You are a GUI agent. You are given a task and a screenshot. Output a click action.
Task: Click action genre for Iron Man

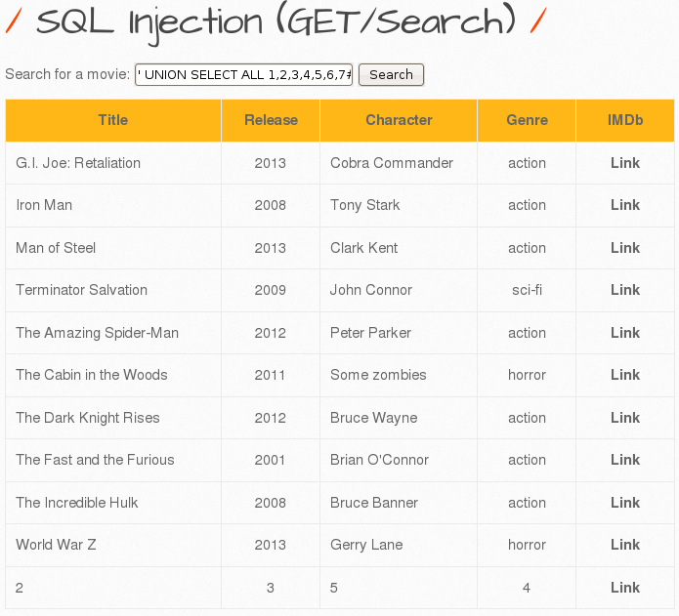527,205
